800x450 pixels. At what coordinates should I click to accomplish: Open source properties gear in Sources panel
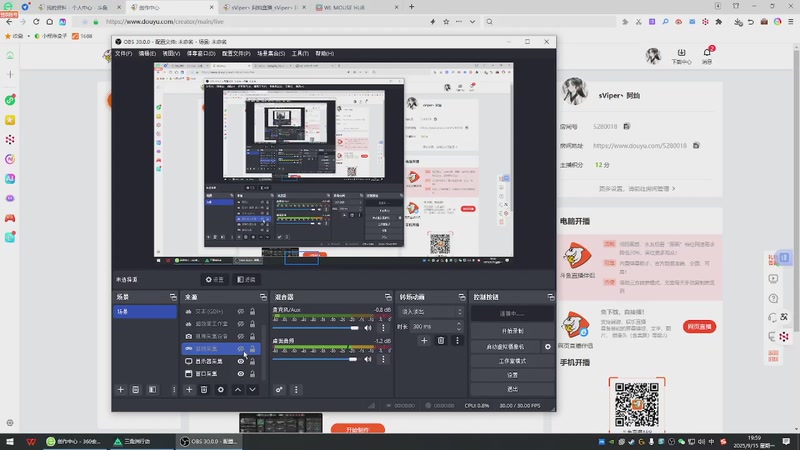[220, 390]
